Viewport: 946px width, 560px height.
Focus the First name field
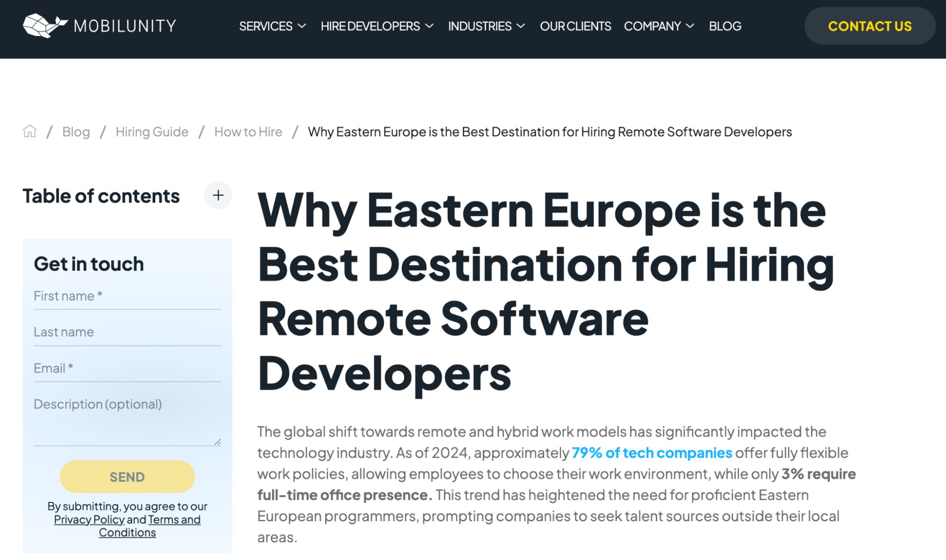(127, 297)
